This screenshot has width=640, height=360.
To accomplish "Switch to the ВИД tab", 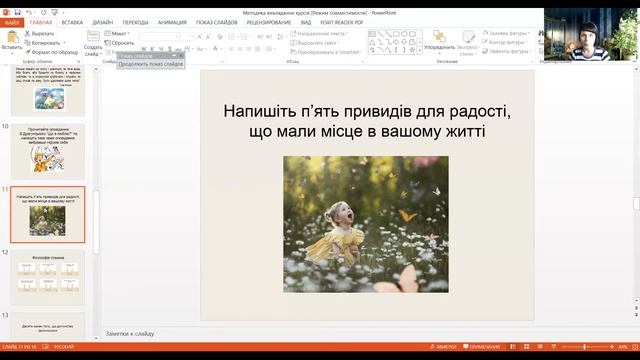I will point(306,22).
